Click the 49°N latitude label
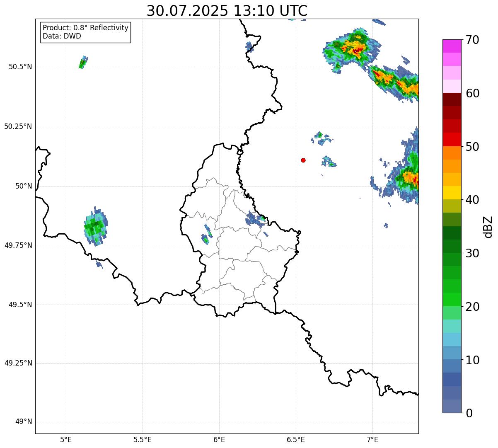498x448 pixels. click(x=24, y=422)
